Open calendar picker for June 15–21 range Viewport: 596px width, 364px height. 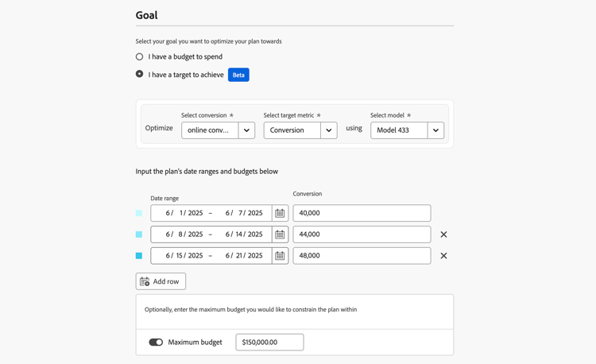pyautogui.click(x=280, y=256)
